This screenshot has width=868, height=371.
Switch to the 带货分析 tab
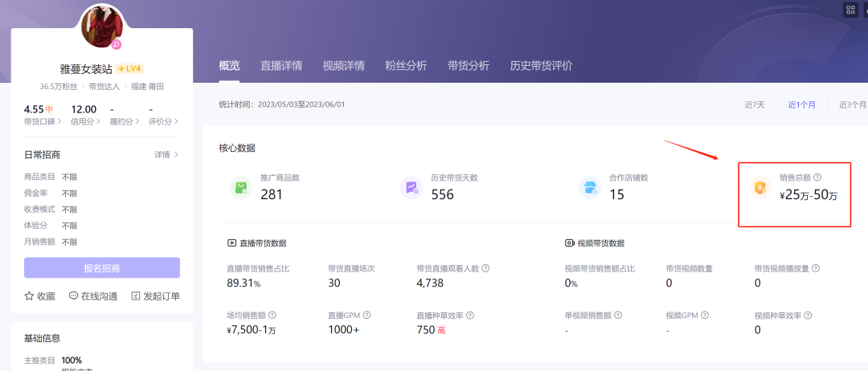coord(469,66)
